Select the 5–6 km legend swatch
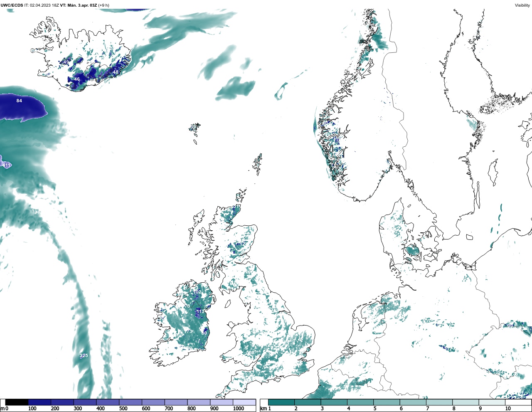 tap(387, 402)
